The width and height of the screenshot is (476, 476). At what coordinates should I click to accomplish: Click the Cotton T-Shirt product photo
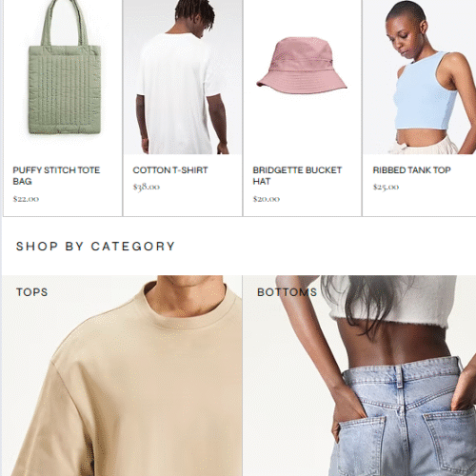pos(183,77)
